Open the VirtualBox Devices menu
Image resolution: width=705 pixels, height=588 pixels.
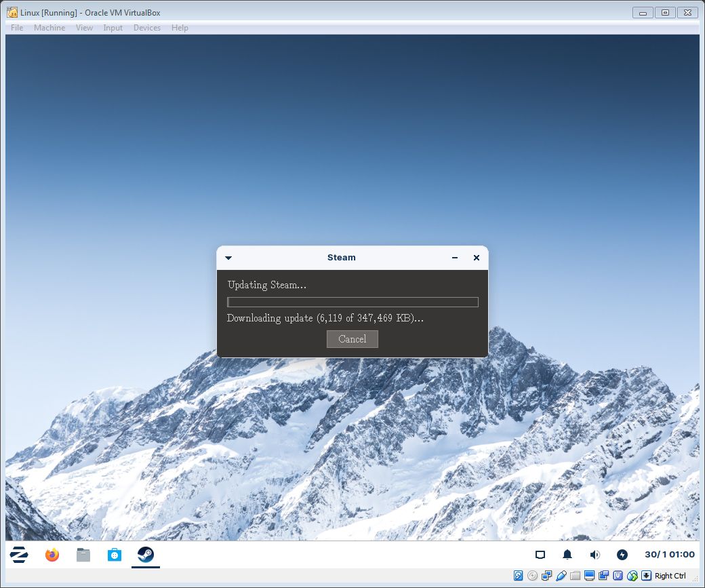pyautogui.click(x=147, y=28)
